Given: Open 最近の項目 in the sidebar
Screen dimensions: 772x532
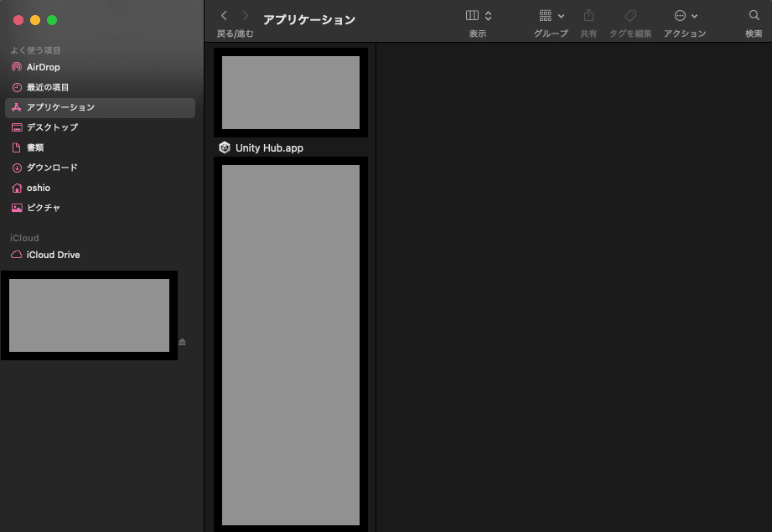Looking at the screenshot, I should point(100,87).
